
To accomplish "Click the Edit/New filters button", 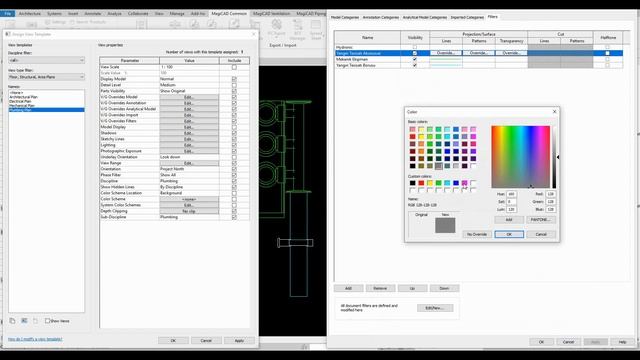I will 435,308.
